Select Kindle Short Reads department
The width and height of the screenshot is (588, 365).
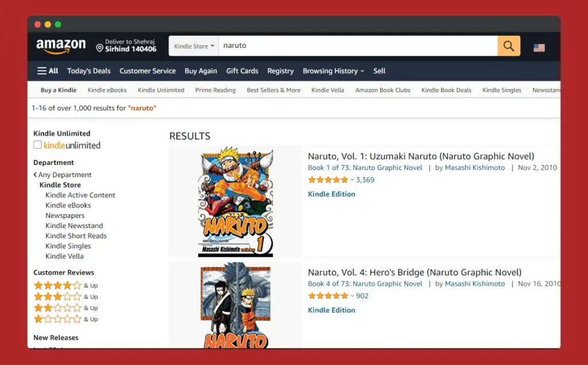(76, 236)
